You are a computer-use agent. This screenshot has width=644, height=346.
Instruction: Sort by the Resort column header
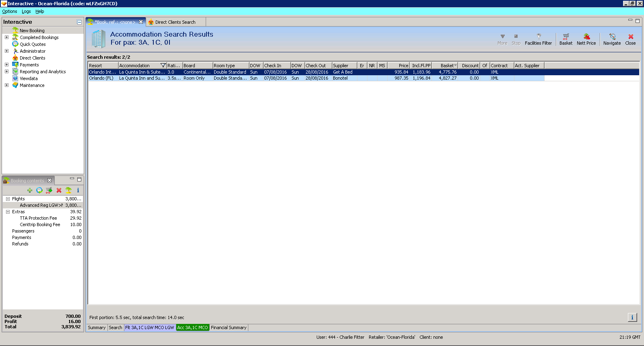[103, 65]
